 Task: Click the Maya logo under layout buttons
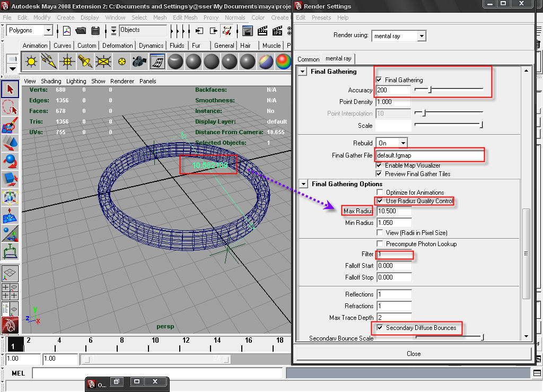(10, 326)
